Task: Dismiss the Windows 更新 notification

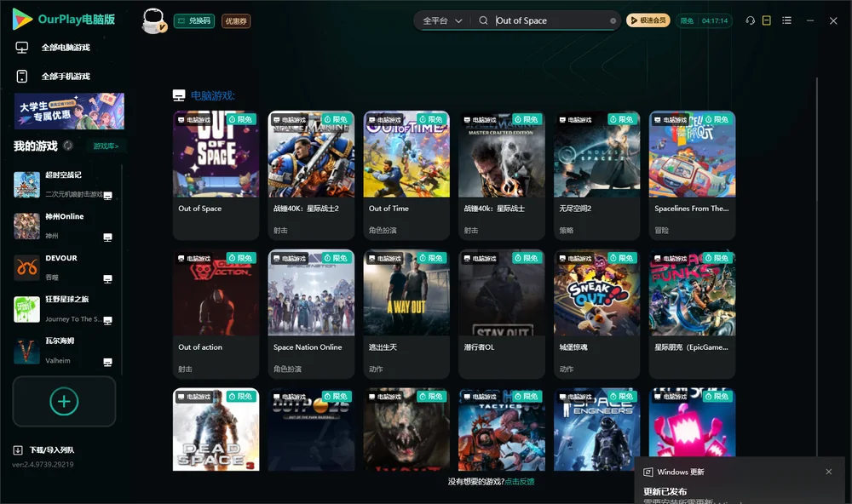Action: pos(829,472)
